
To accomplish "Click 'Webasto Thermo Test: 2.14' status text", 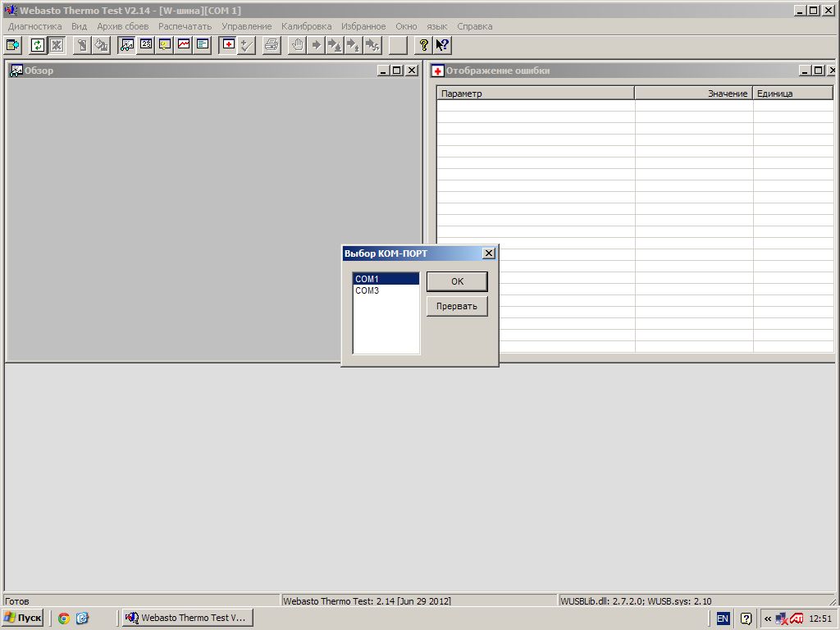I will pyautogui.click(x=367, y=601).
